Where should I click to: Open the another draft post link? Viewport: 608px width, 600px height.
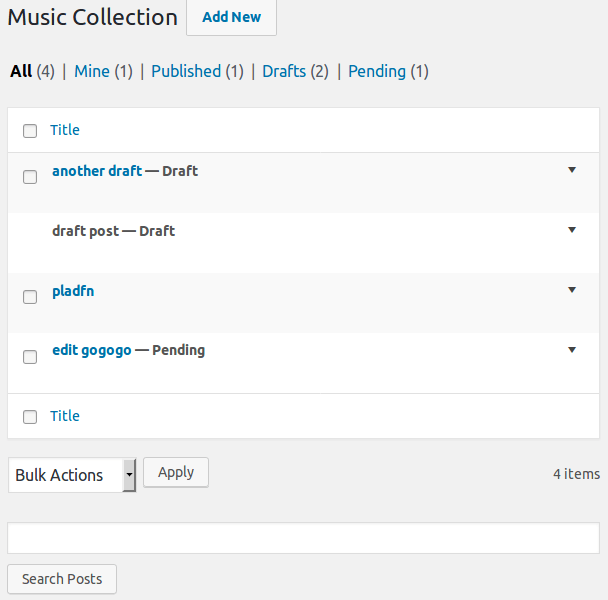97,171
